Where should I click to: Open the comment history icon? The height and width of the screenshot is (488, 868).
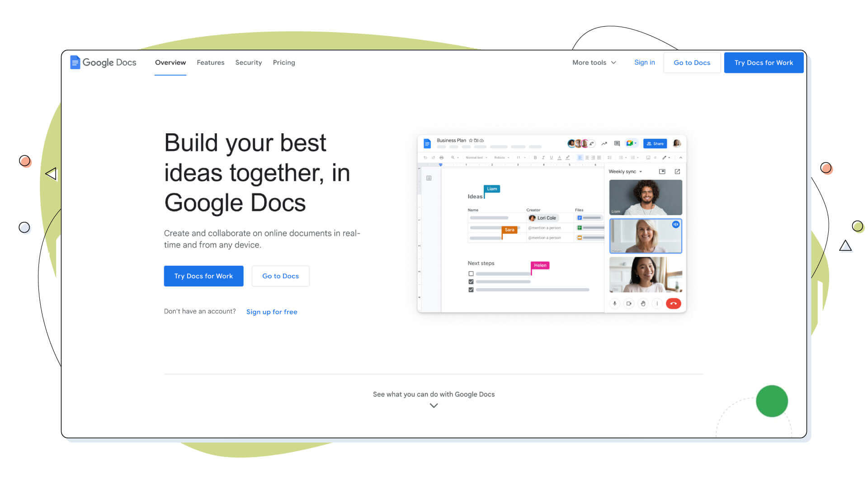pyautogui.click(x=617, y=143)
